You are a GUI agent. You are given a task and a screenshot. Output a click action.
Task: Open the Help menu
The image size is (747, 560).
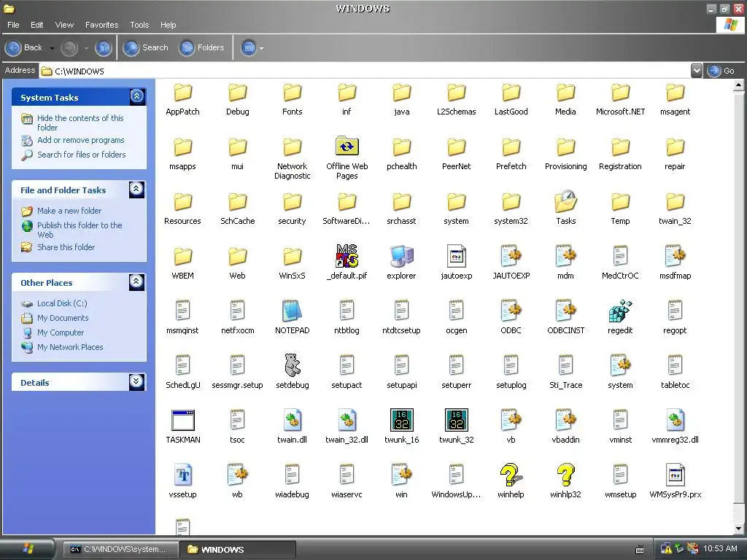168,25
